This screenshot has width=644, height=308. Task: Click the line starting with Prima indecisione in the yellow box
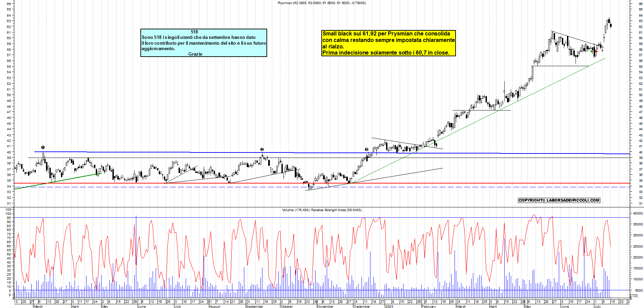(x=386, y=53)
